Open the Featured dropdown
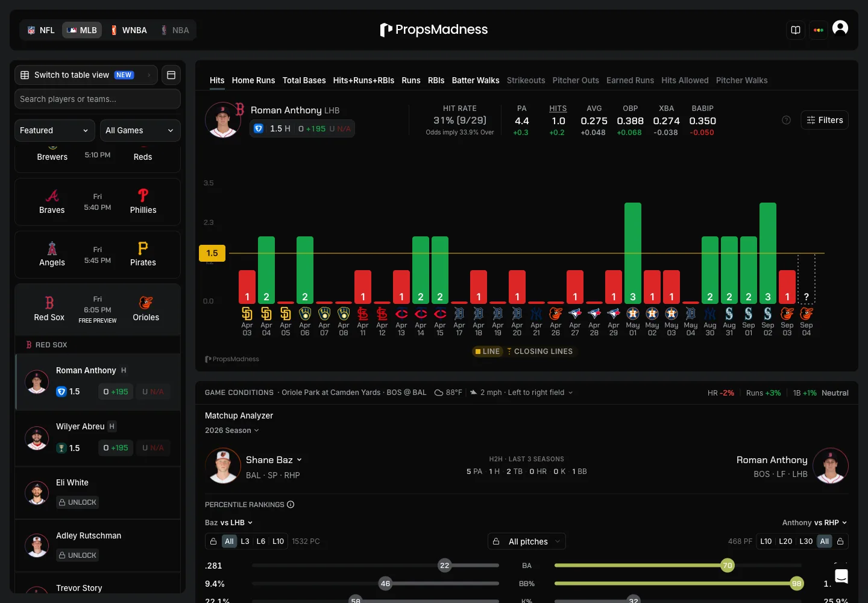Image resolution: width=868 pixels, height=603 pixels. tap(54, 130)
